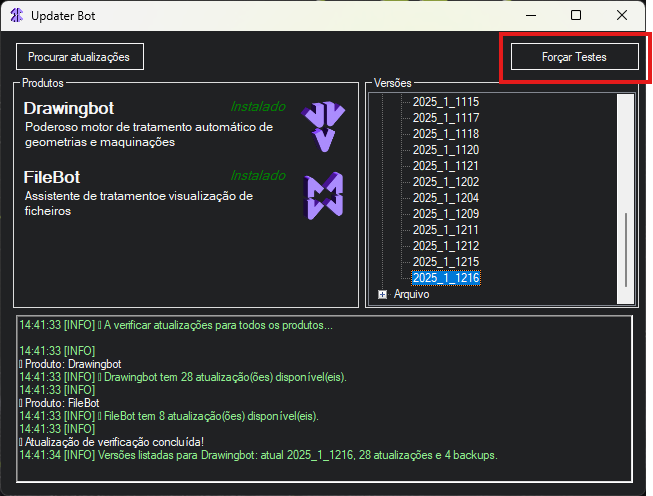
Task: Pick version 2025_1_1211 from Versões
Action: 446,230
